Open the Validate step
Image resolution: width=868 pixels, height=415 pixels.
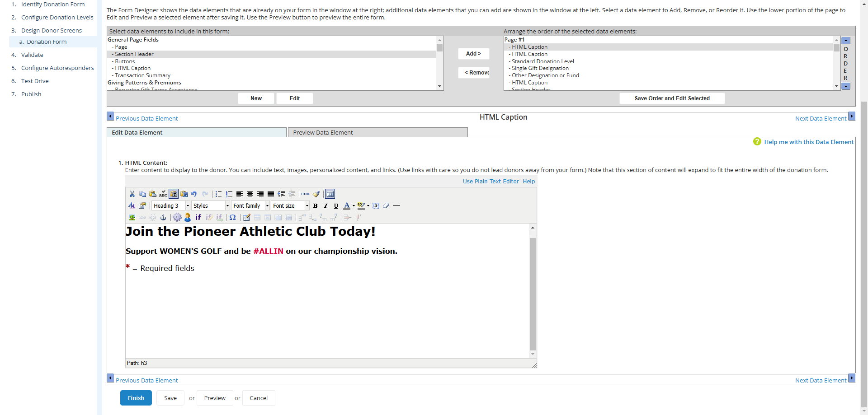click(x=32, y=55)
